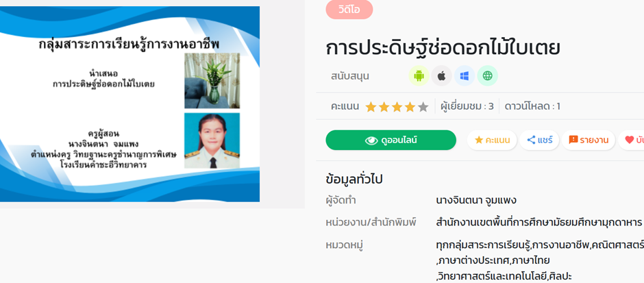Image resolution: width=644 pixels, height=283 pixels.
Task: Click the teacher portrait photo in preview
Action: (212, 141)
